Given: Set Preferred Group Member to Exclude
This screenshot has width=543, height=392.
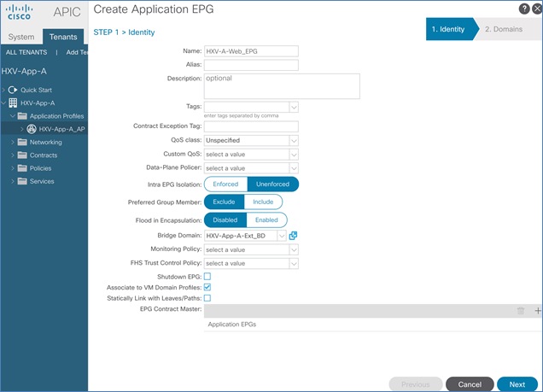Looking at the screenshot, I should pos(224,202).
